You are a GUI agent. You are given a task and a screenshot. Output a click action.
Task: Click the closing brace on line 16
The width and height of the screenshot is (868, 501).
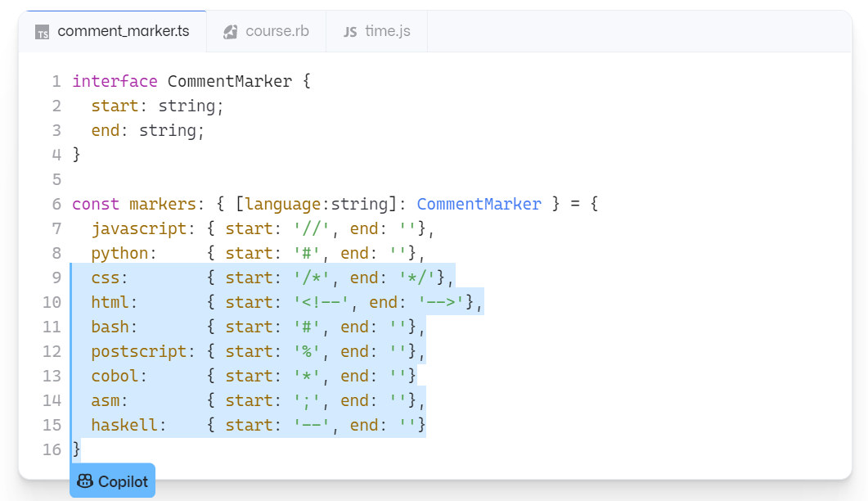[x=76, y=449]
